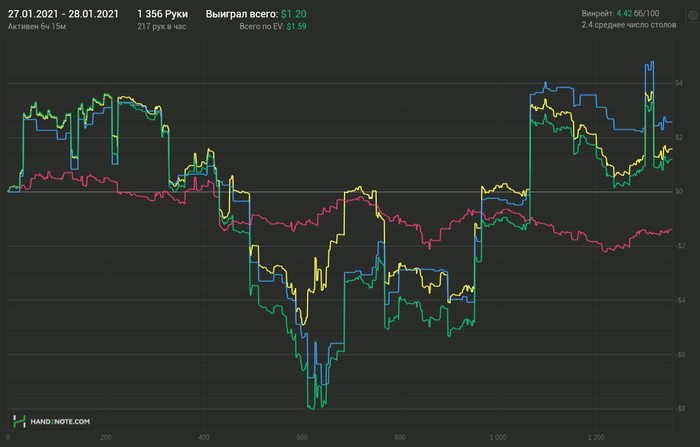
Task: Click the -$8 y-axis label
Action: pyautogui.click(x=680, y=409)
